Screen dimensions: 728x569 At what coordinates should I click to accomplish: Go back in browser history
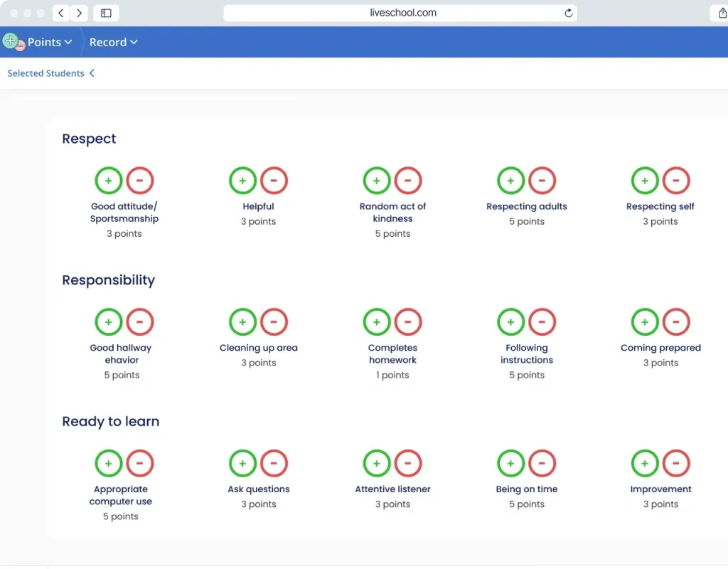62,13
